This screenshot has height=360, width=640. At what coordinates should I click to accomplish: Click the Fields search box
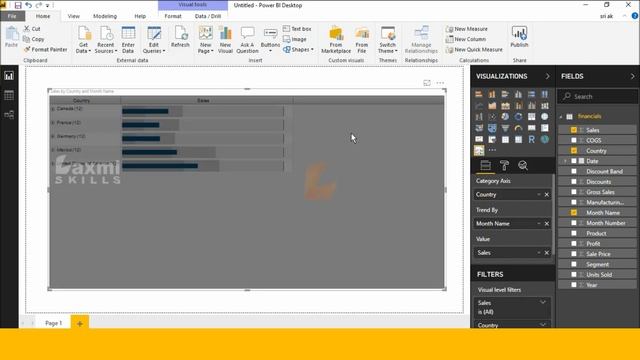point(598,97)
